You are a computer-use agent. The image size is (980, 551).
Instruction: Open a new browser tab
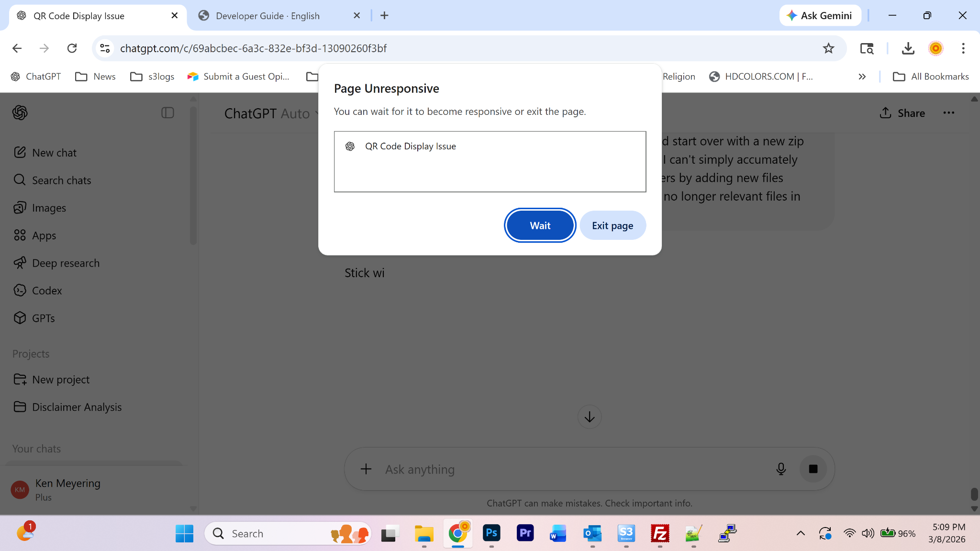tap(384, 16)
